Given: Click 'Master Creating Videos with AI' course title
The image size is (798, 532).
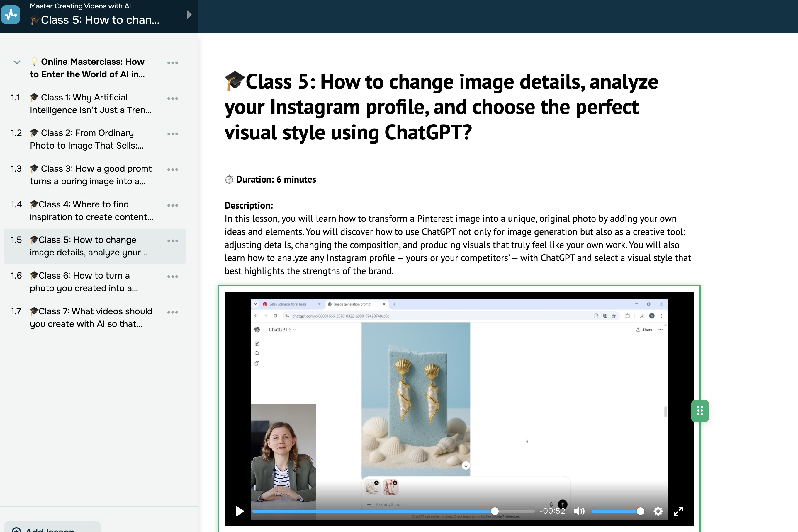Looking at the screenshot, I should click(x=80, y=6).
